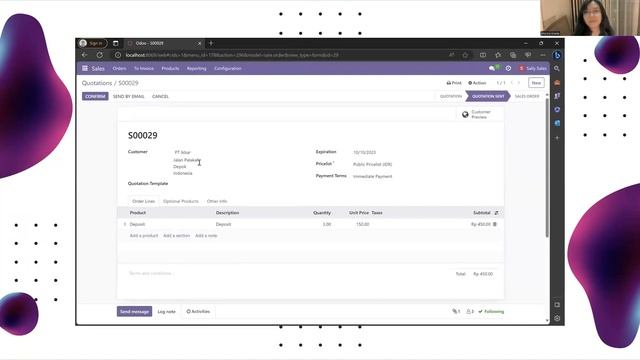Click Log note in chatter
Image resolution: width=640 pixels, height=360 pixels.
(x=167, y=311)
